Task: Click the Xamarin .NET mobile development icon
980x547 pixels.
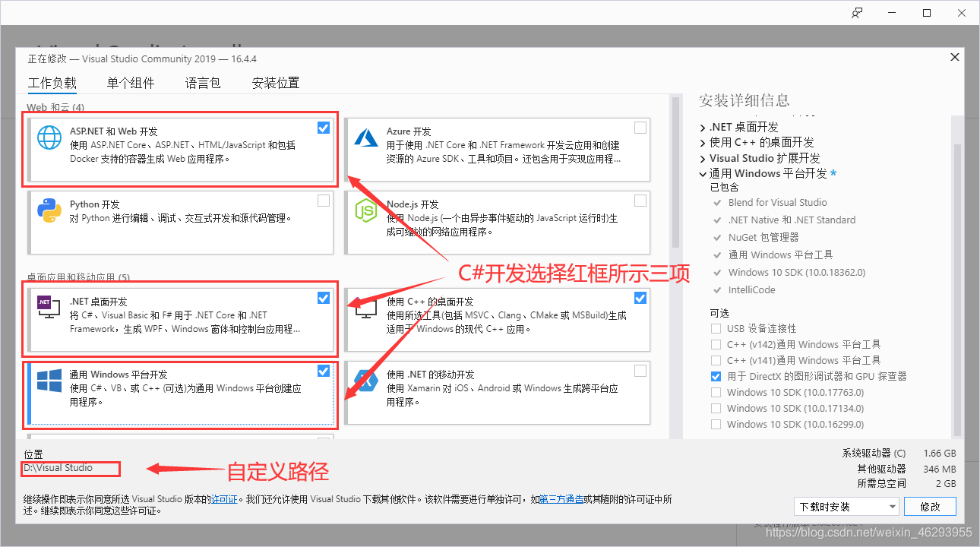Action: [366, 381]
